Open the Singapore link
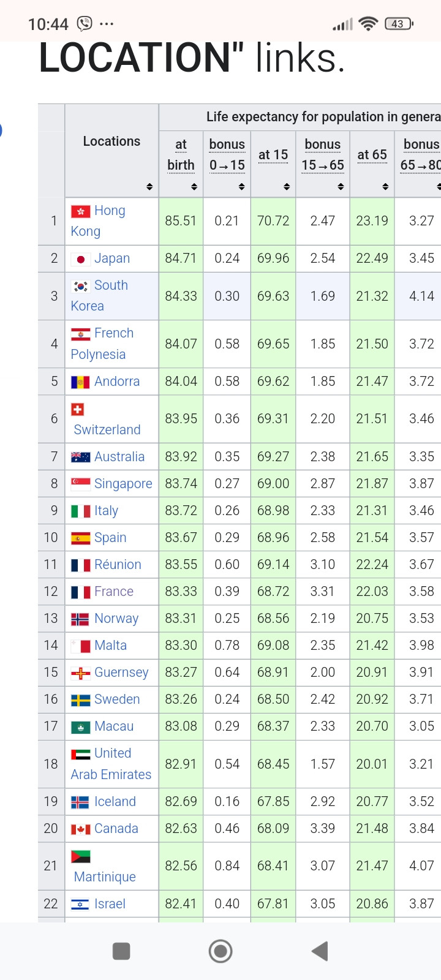Screen dimensions: 441x980 coord(123,484)
